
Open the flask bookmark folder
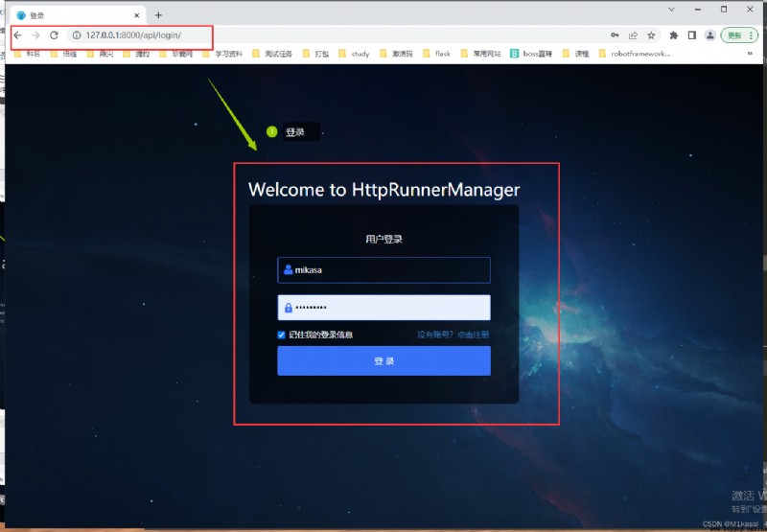coord(436,54)
